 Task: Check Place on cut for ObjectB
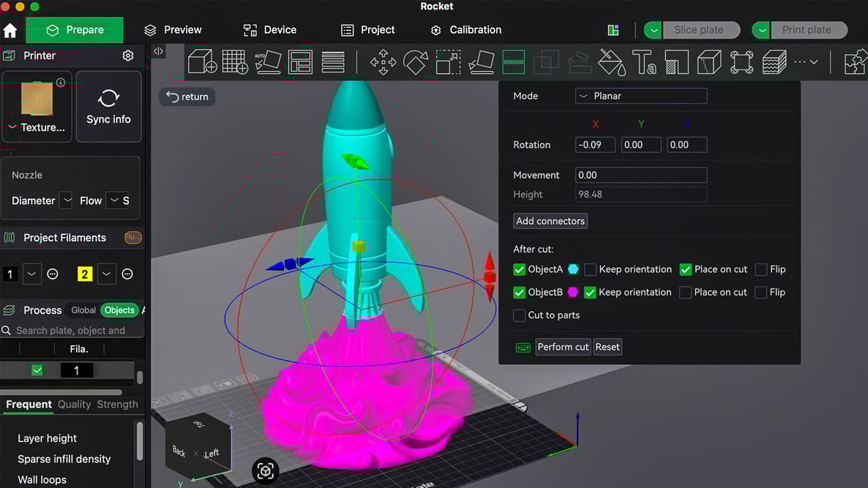pos(685,292)
